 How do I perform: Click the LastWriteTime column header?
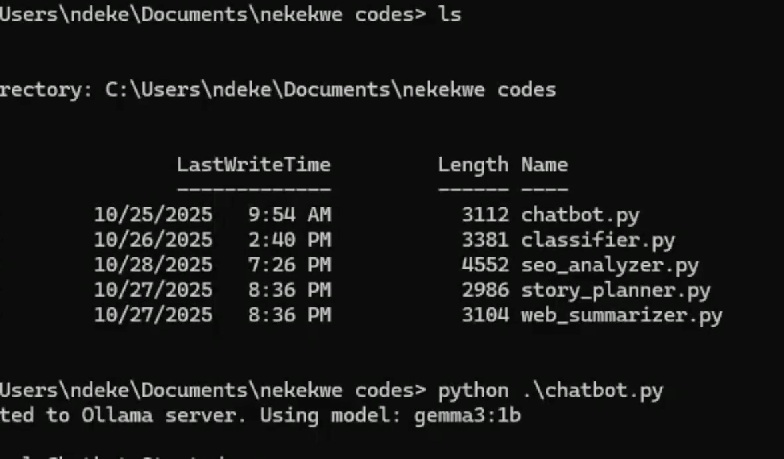253,164
